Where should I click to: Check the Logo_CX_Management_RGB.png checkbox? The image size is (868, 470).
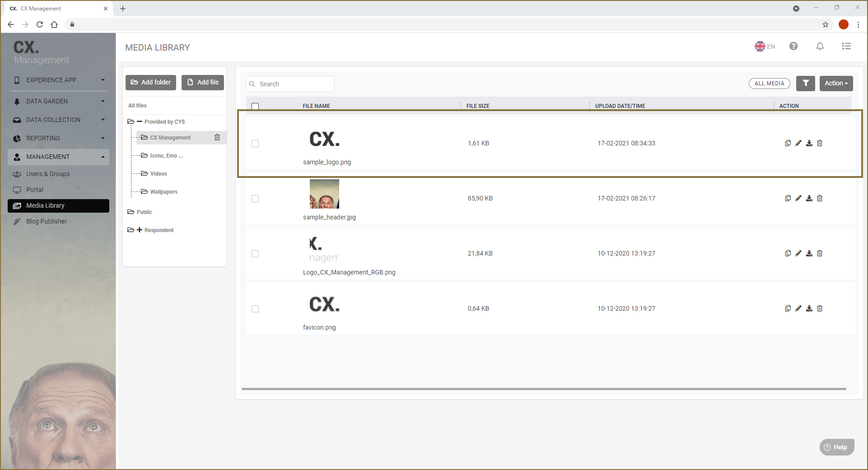tap(255, 254)
